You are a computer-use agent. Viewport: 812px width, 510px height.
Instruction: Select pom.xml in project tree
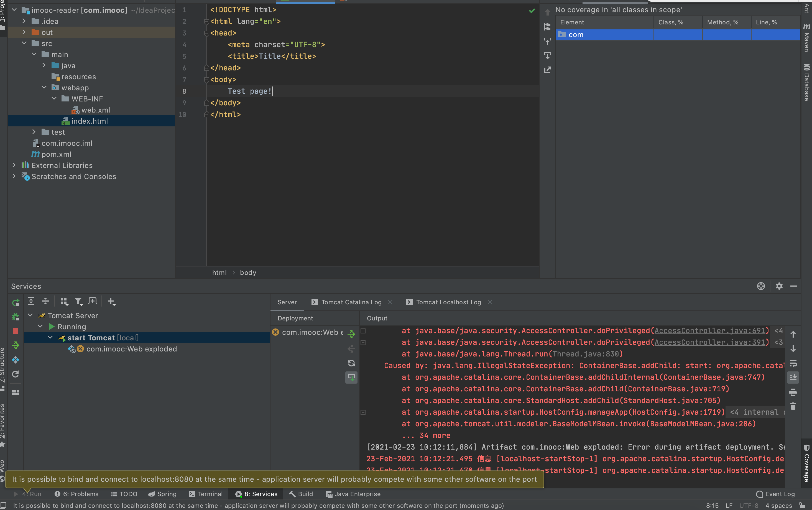(x=51, y=154)
